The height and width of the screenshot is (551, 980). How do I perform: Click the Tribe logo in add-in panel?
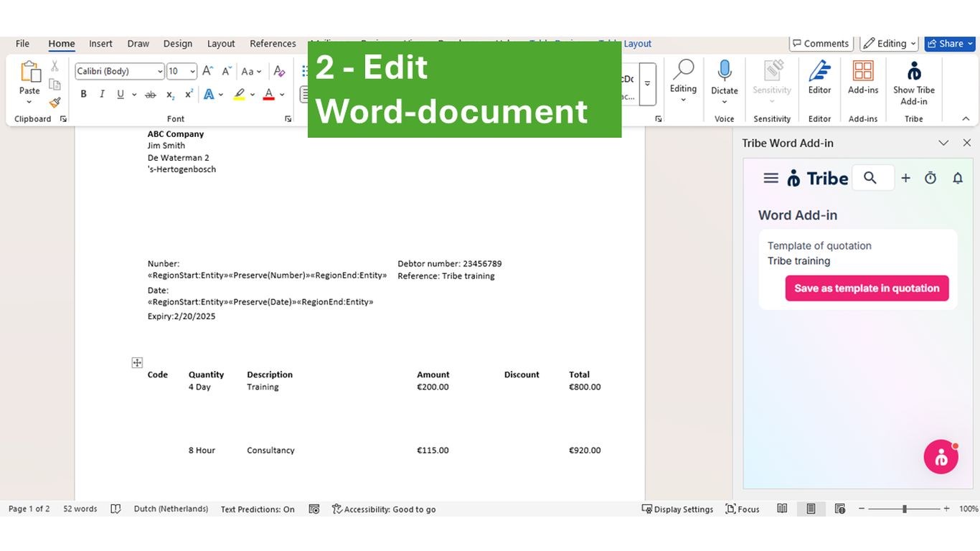point(818,178)
